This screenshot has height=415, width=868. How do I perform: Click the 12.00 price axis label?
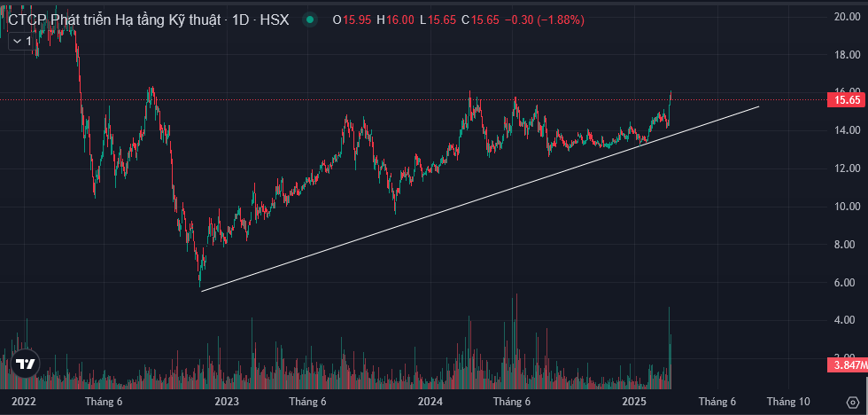click(x=847, y=168)
